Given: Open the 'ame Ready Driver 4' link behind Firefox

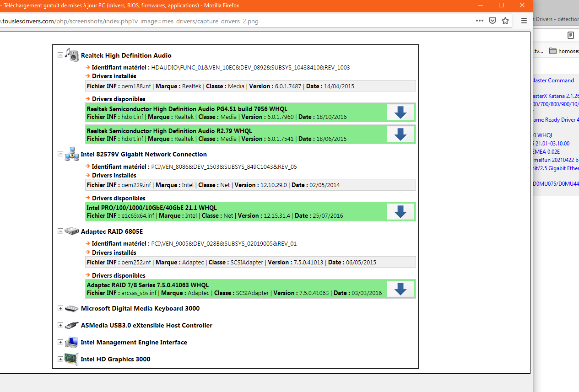Looking at the screenshot, I should (x=556, y=120).
